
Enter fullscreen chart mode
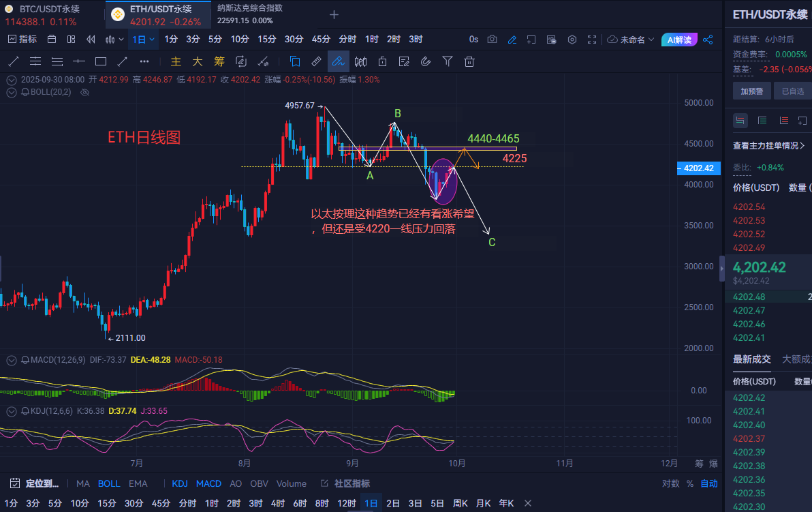tap(592, 40)
